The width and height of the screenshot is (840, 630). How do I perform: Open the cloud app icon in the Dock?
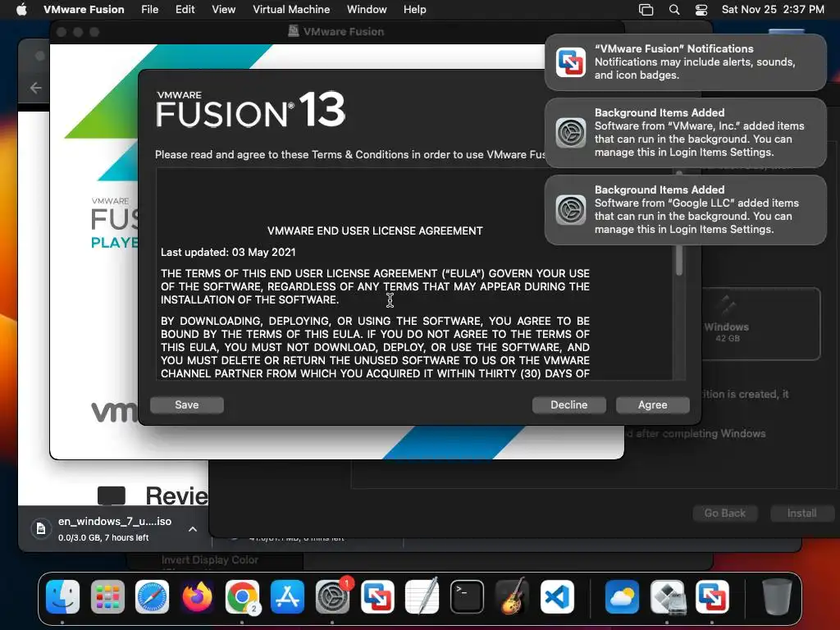click(x=622, y=596)
